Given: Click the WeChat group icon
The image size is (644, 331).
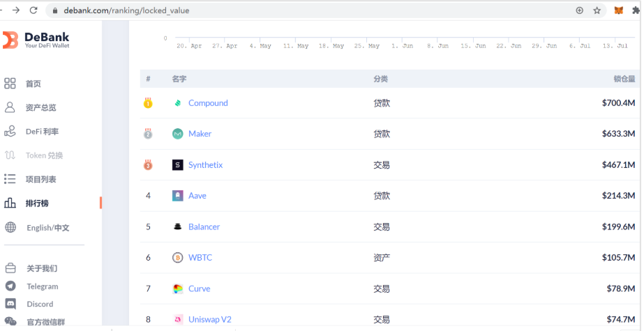Looking at the screenshot, I should pos(10,321).
